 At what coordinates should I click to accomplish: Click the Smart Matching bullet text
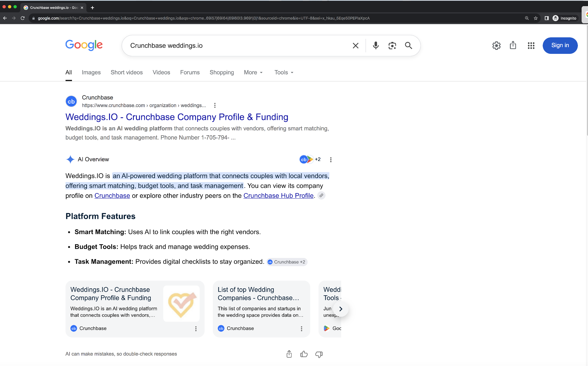click(168, 232)
